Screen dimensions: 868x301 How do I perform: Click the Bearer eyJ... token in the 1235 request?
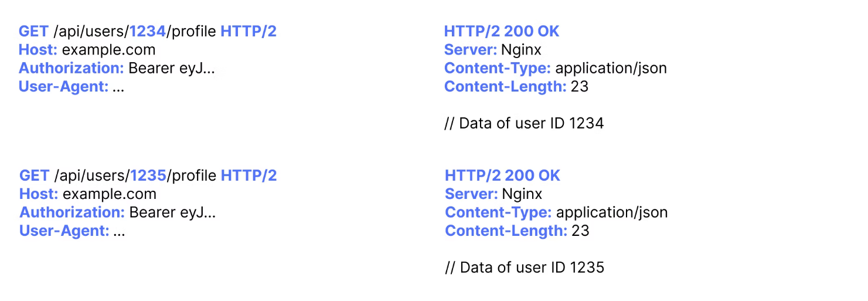click(172, 212)
